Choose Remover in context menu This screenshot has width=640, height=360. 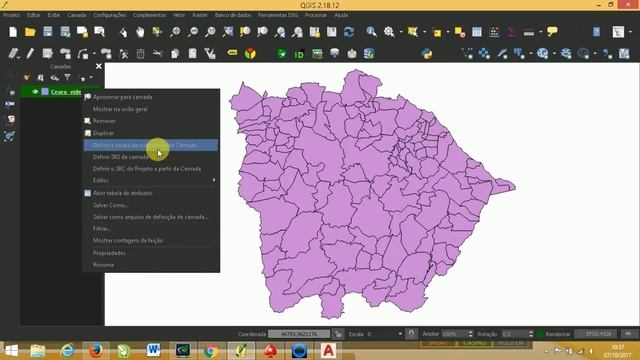point(104,121)
